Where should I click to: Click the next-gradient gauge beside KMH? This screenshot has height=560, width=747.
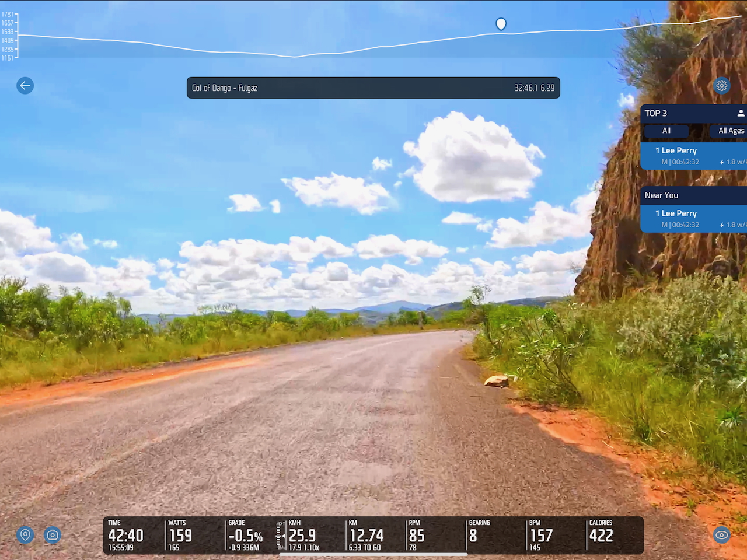click(x=281, y=535)
